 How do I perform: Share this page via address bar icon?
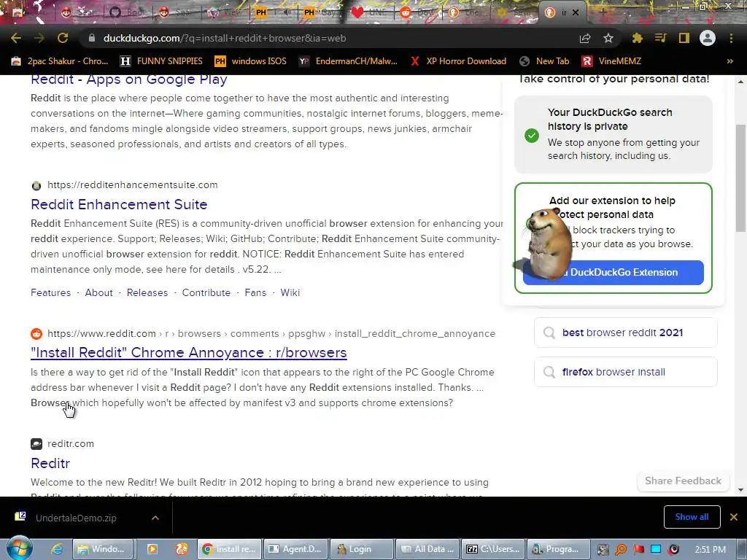585,38
